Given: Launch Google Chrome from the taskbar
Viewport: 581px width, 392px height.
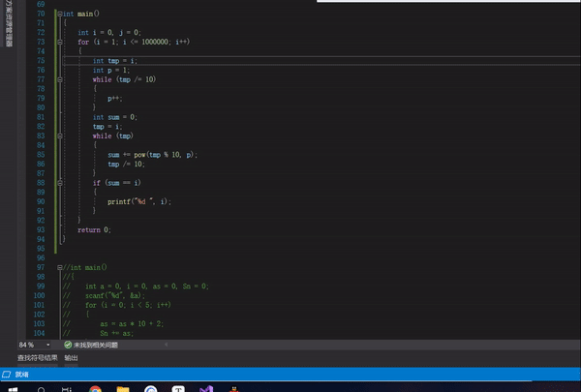Looking at the screenshot, I should [x=95, y=389].
